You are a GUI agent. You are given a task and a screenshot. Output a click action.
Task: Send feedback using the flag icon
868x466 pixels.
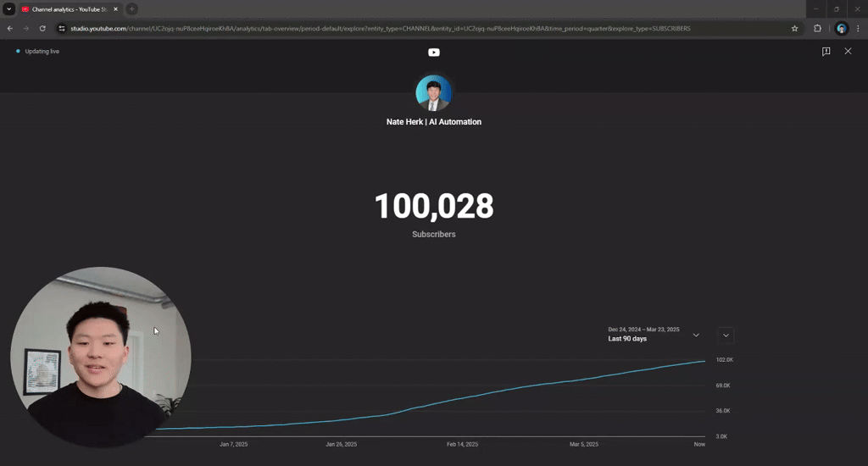[x=826, y=51]
